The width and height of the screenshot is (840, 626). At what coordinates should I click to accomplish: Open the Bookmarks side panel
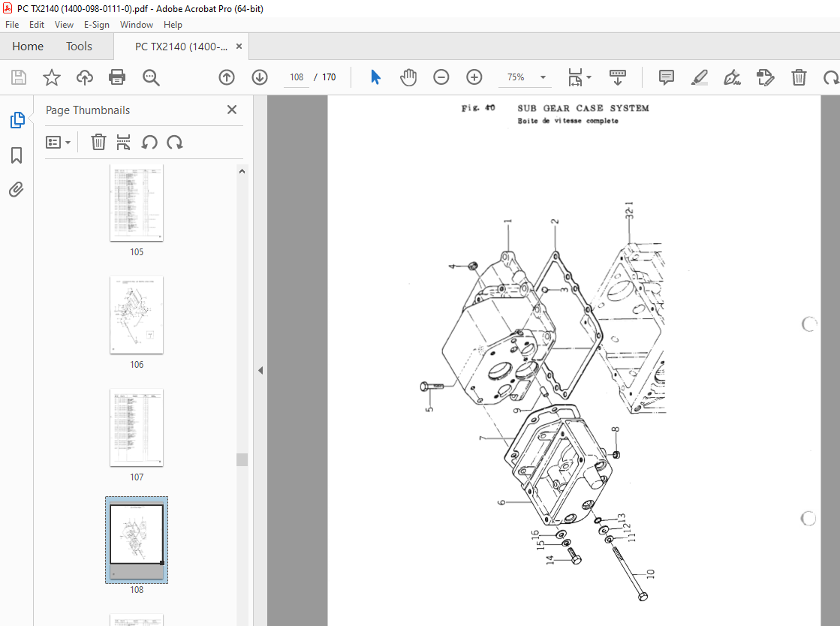point(17,155)
